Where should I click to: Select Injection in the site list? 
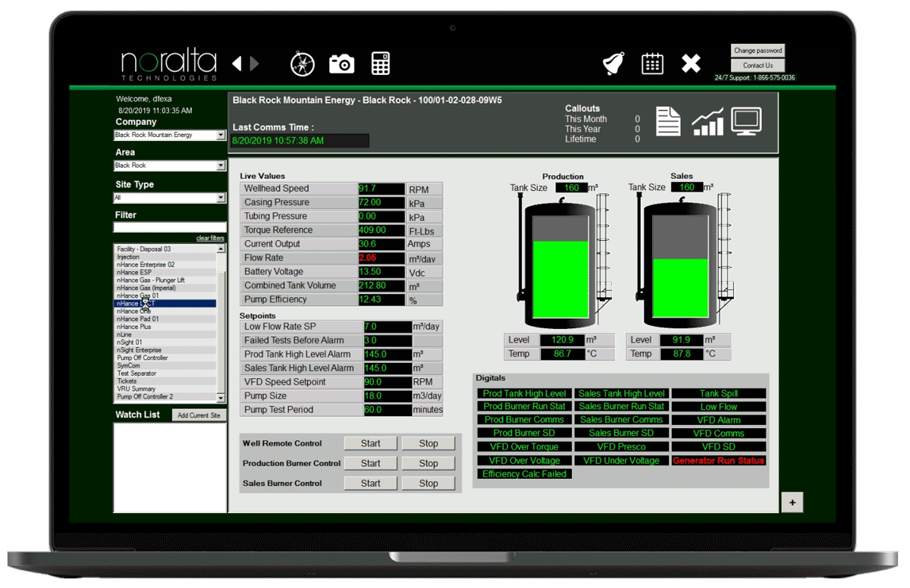coord(165,257)
